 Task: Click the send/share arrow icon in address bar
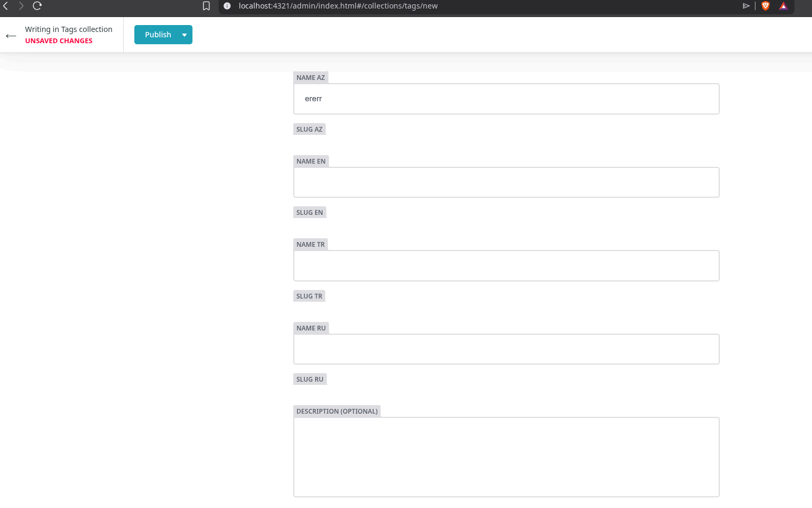tap(746, 6)
